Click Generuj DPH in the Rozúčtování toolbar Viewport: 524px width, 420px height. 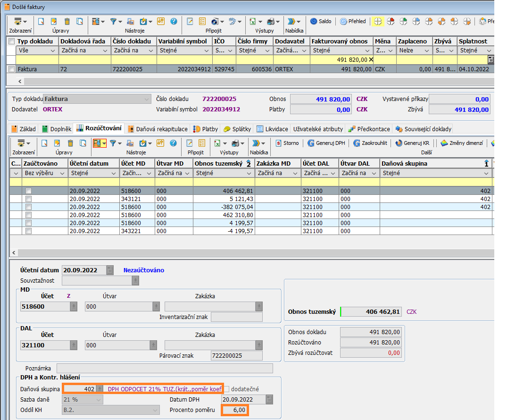pyautogui.click(x=327, y=143)
